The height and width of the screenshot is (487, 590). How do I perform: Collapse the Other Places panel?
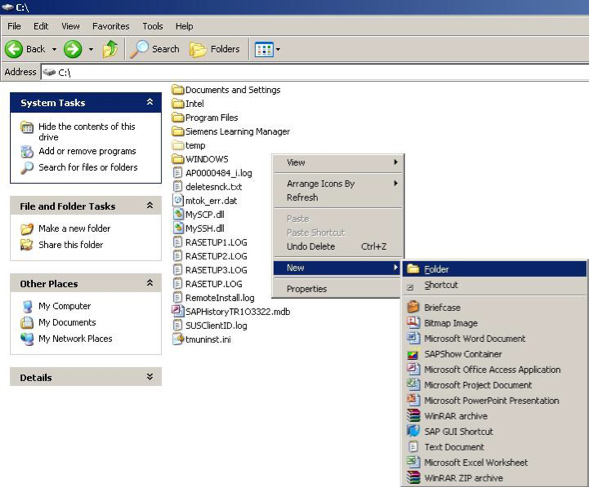(150, 283)
